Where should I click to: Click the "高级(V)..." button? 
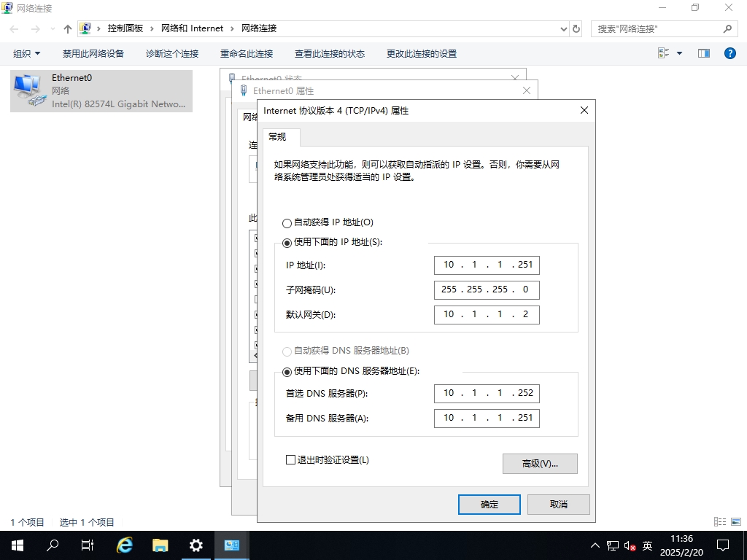tap(540, 464)
